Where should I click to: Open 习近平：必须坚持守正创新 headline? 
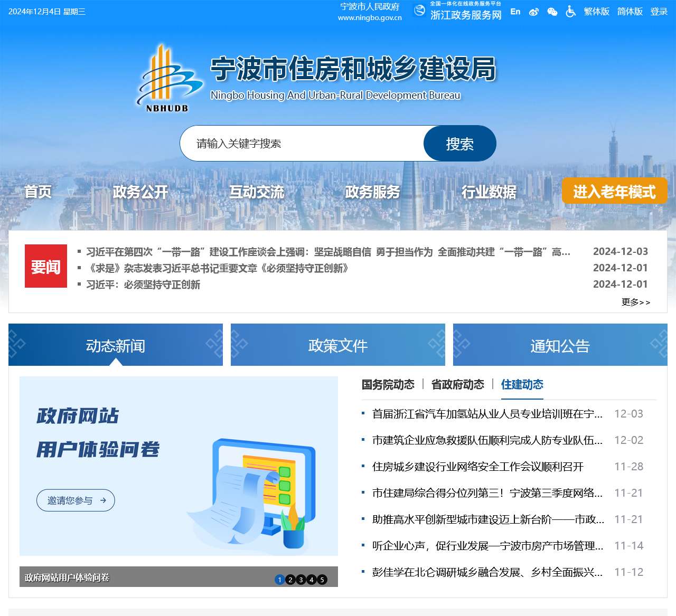click(x=143, y=285)
